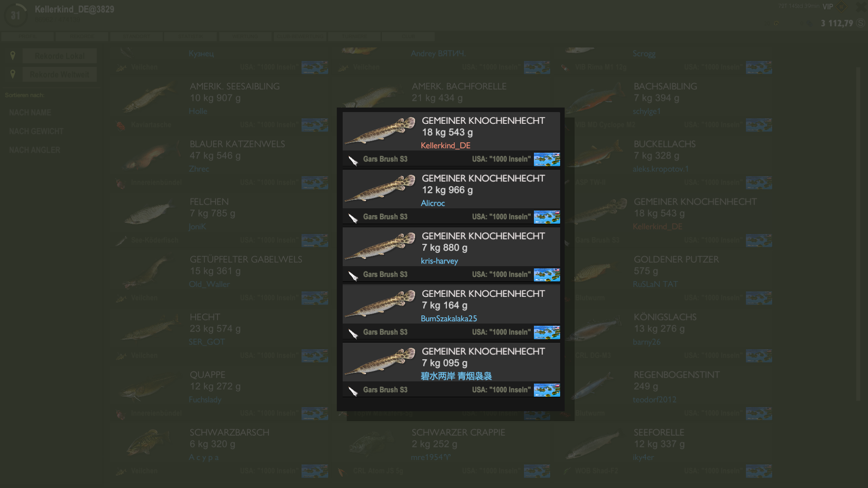Screen dimensions: 868x488
Task: Click the records list vertical scrollbar
Action: pyautogui.click(x=858, y=234)
